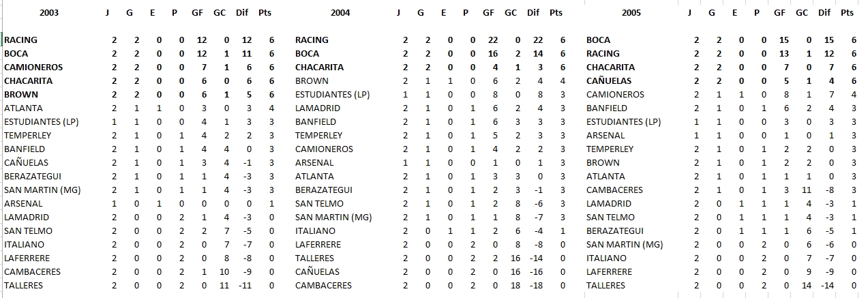Select RACING at top of 2003 standings
The height and width of the screenshot is (298, 868).
pyautogui.click(x=20, y=40)
